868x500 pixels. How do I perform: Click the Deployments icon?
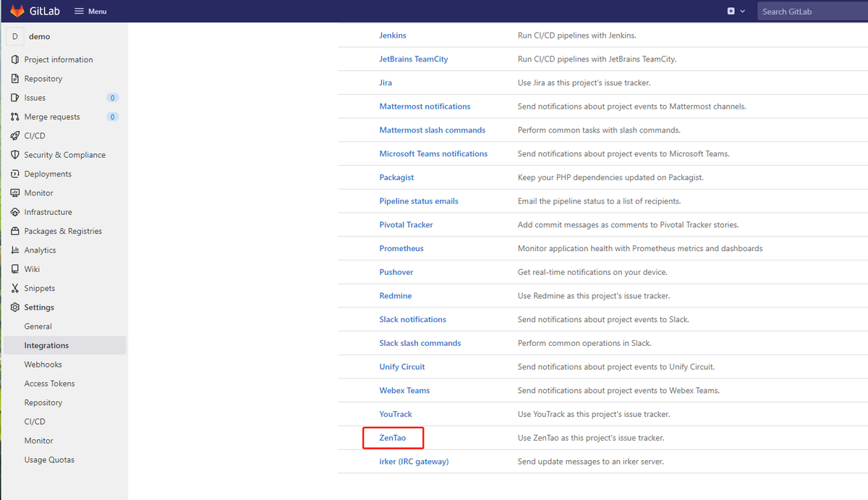pos(15,174)
